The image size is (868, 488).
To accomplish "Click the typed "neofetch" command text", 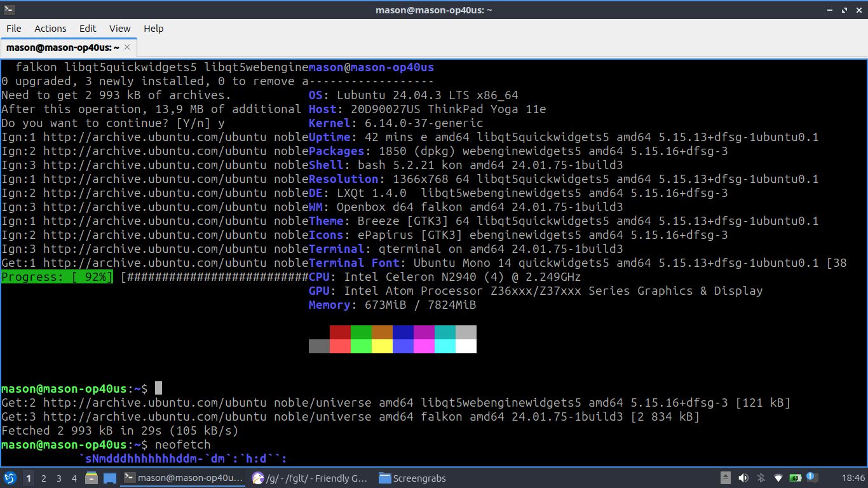I will [183, 444].
